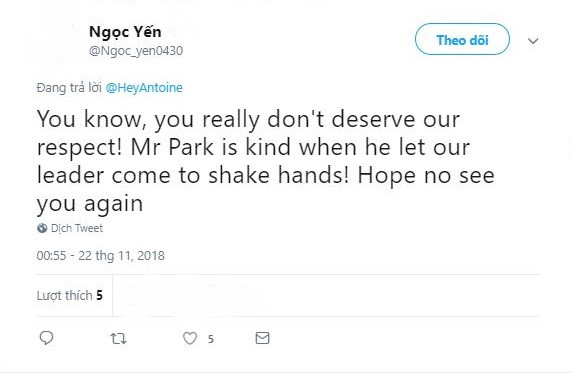Click the Đang trả lời label
The height and width of the screenshot is (373, 572).
(x=69, y=88)
